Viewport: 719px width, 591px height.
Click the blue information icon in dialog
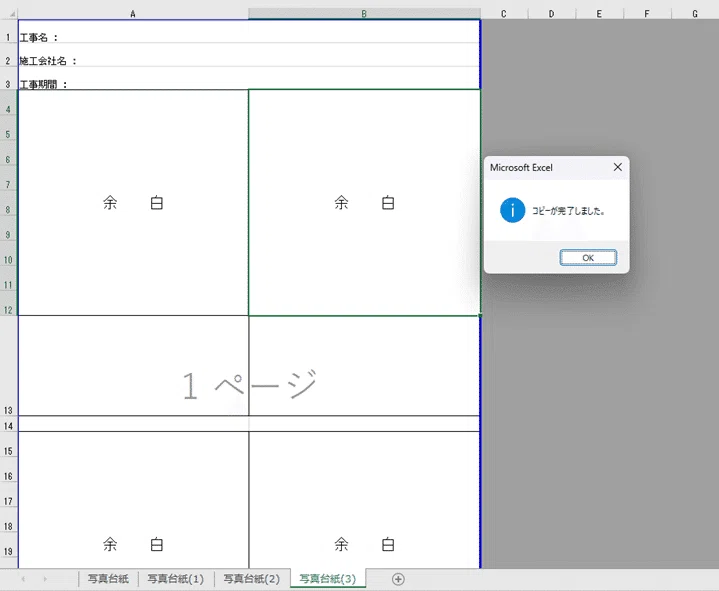512,210
